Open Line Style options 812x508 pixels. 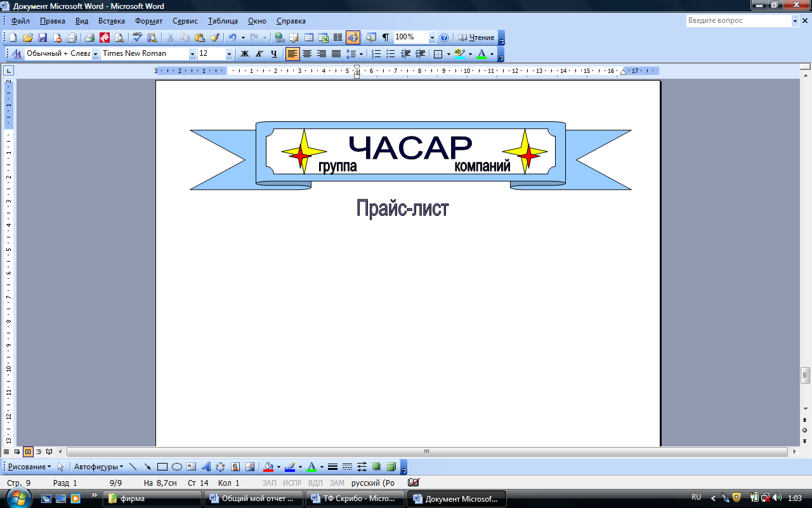(332, 467)
